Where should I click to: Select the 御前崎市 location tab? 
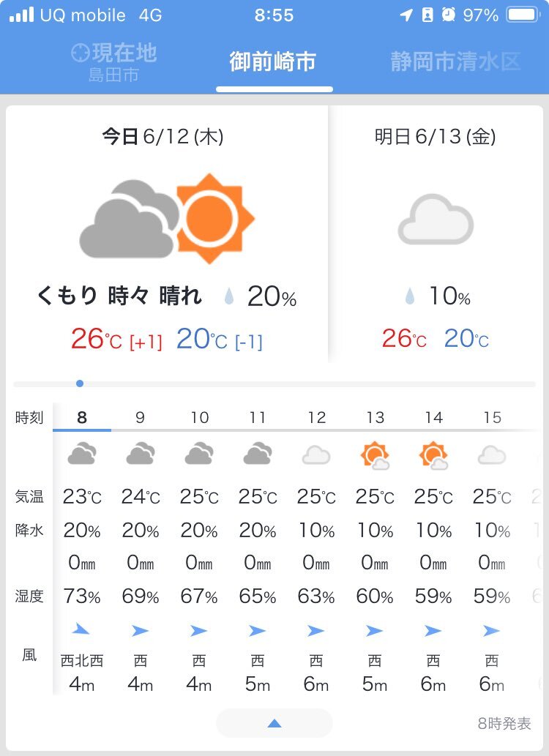273,61
